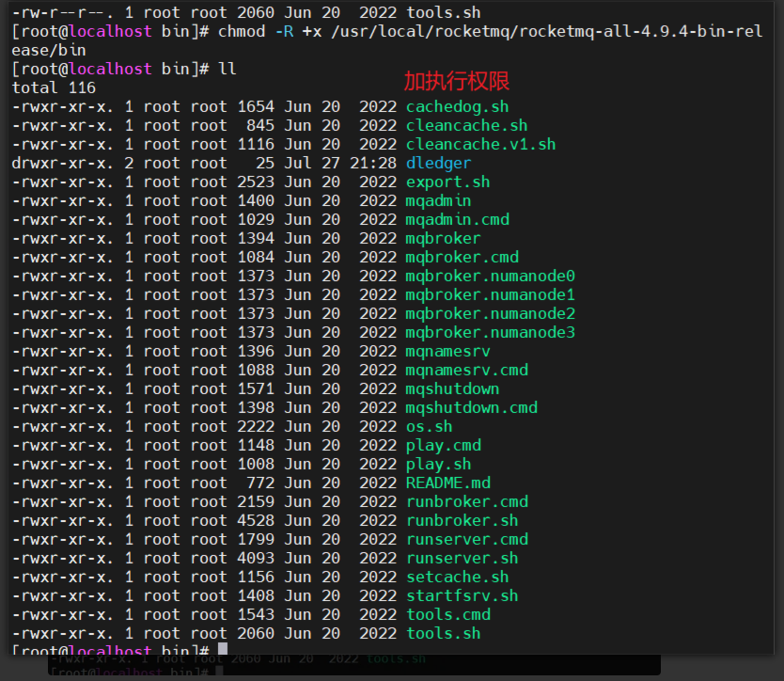Select cleancache.v1.sh in the listing
Image resolution: width=784 pixels, height=681 pixels.
480,145
